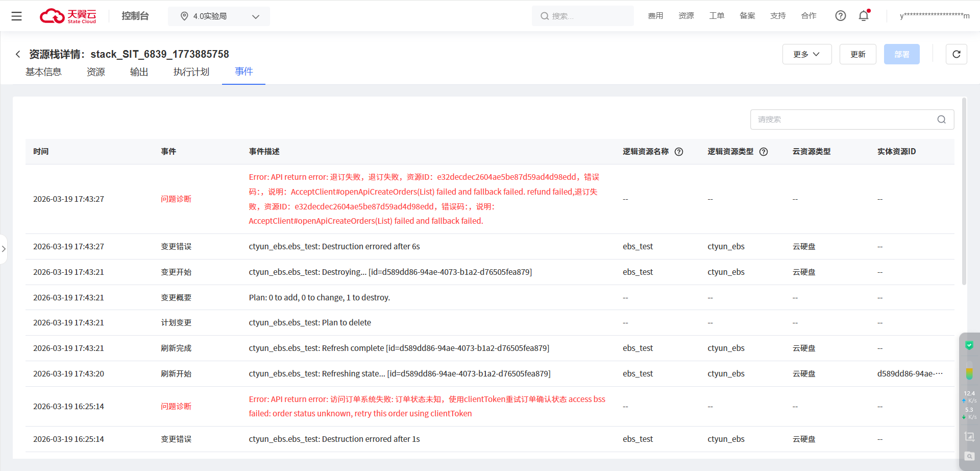
Task: Click the green shield widget icon
Action: click(x=969, y=346)
